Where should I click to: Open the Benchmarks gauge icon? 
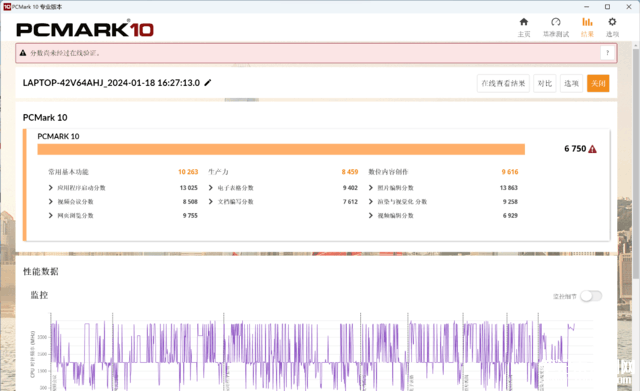coord(556,22)
